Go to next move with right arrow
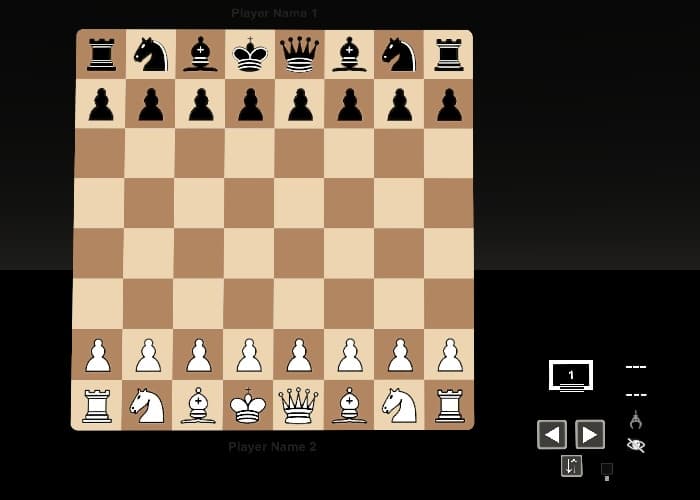Image resolution: width=700 pixels, height=500 pixels. click(590, 434)
